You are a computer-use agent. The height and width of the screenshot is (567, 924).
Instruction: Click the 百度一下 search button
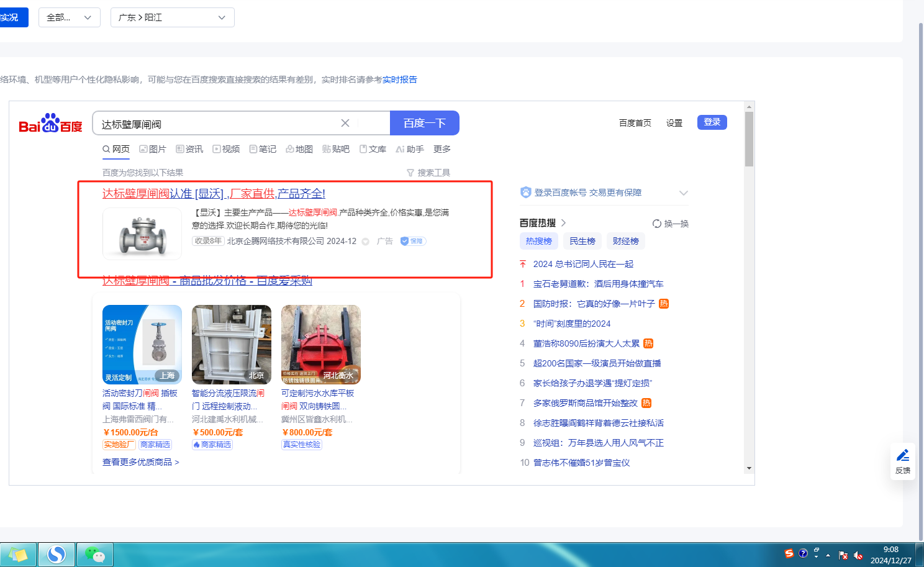[x=425, y=123]
